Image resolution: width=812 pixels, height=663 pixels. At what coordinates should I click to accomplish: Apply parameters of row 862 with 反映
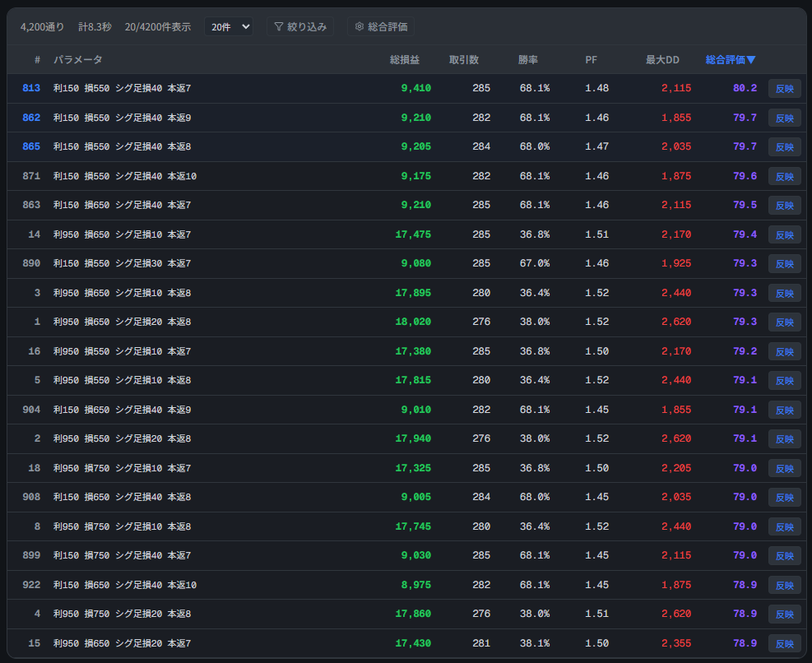pyautogui.click(x=785, y=118)
